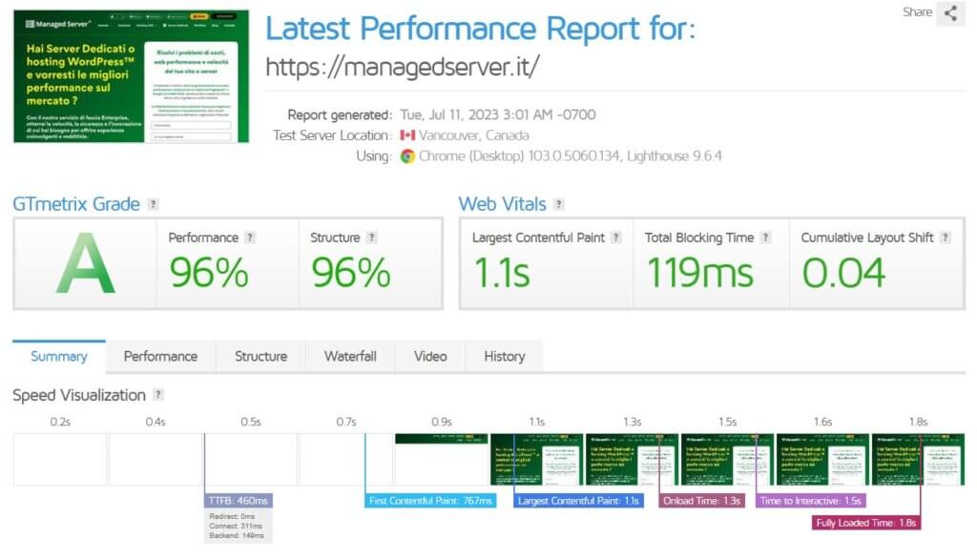Open the History tab
The height and width of the screenshot is (560, 977).
point(505,356)
